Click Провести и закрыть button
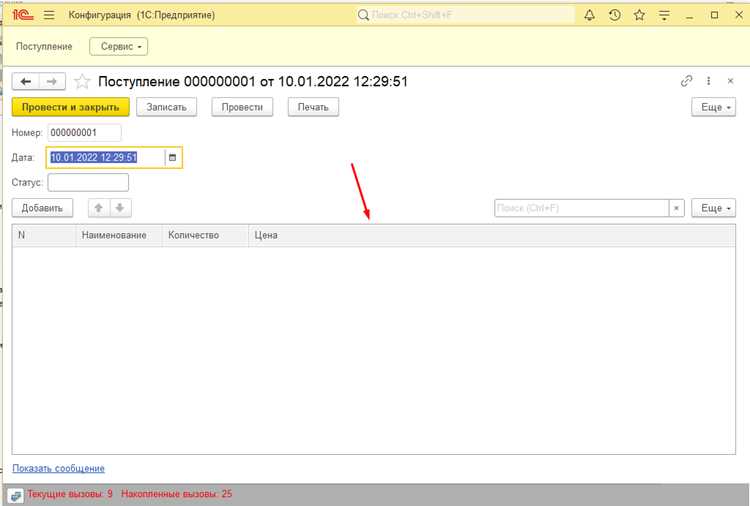This screenshot has width=750, height=506. (x=70, y=107)
